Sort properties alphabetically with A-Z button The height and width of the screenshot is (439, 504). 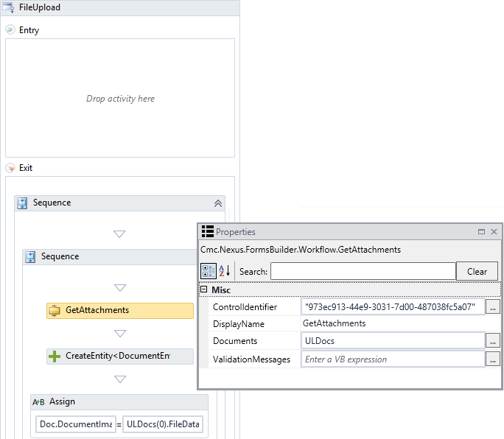click(x=224, y=271)
